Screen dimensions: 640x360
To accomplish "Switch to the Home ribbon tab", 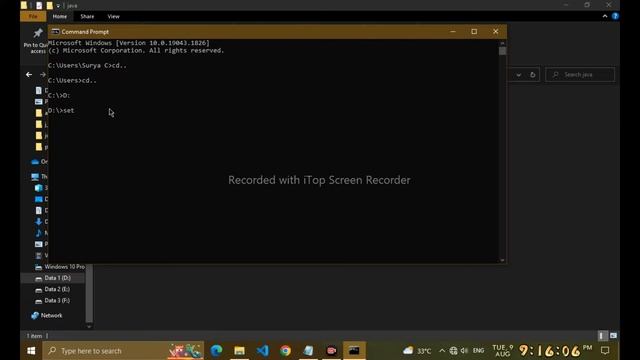I will click(60, 16).
